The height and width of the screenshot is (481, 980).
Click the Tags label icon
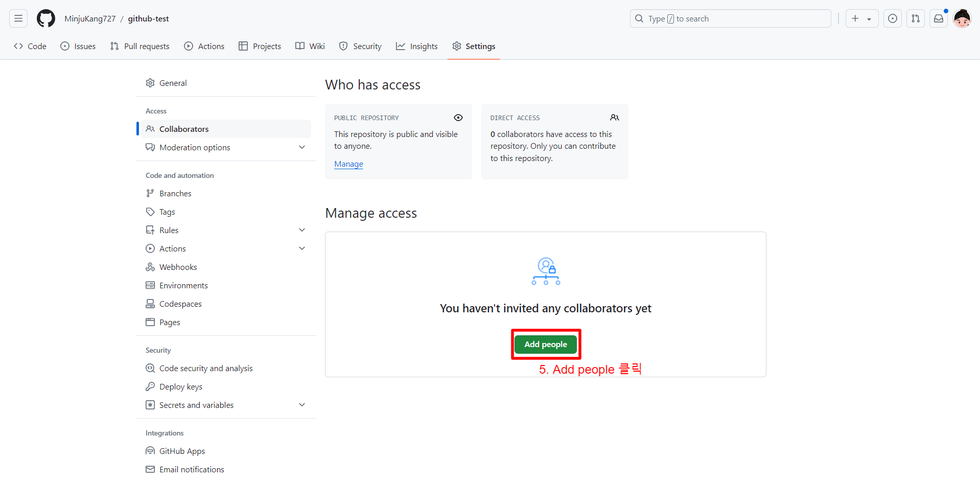(150, 212)
